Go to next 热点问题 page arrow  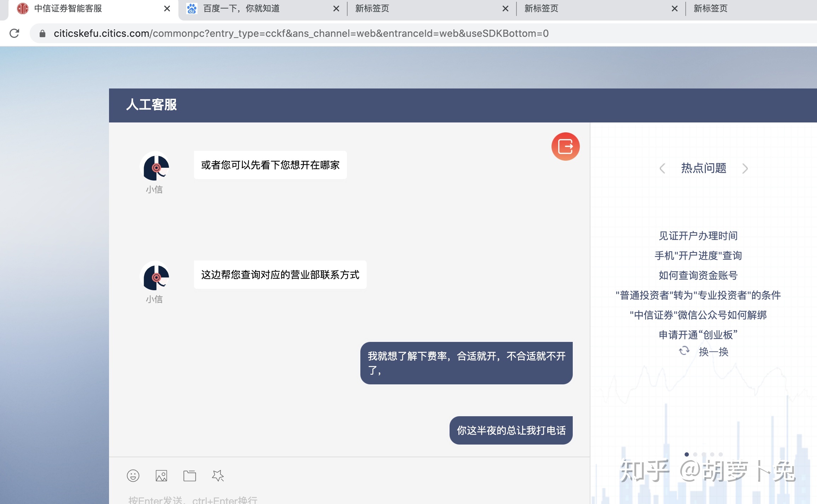[x=745, y=168]
